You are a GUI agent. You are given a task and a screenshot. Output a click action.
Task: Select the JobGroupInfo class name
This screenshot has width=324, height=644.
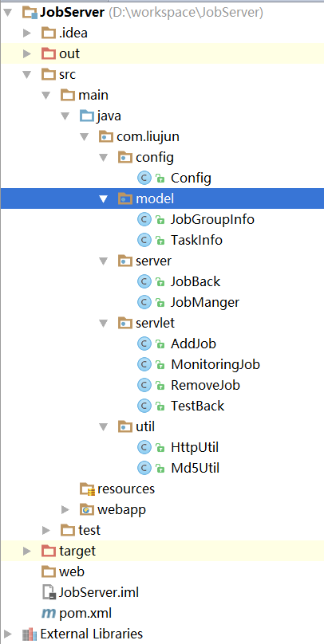click(x=212, y=220)
